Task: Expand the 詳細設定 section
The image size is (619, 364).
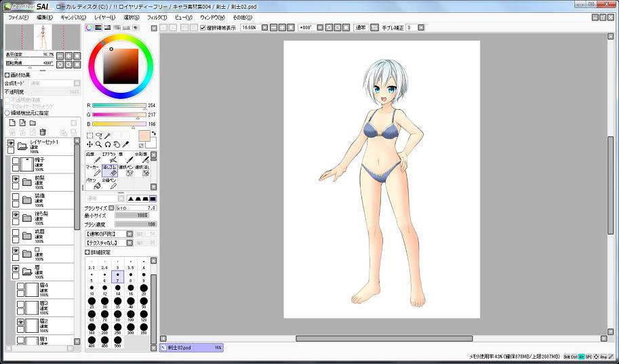Action: (87, 252)
